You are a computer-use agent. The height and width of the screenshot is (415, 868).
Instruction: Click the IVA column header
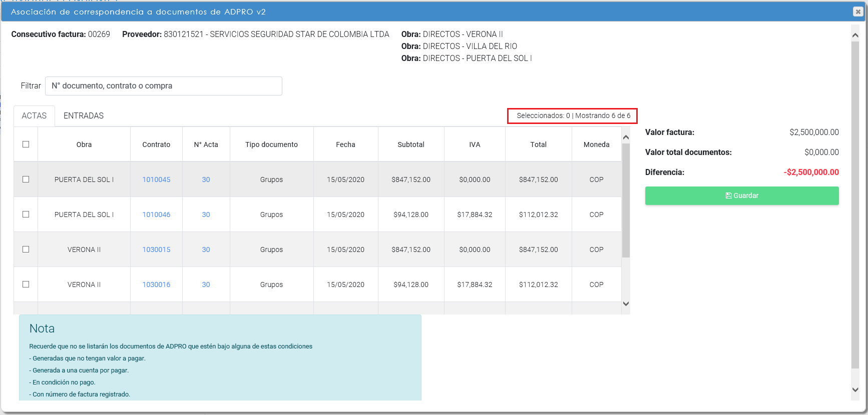tap(475, 144)
